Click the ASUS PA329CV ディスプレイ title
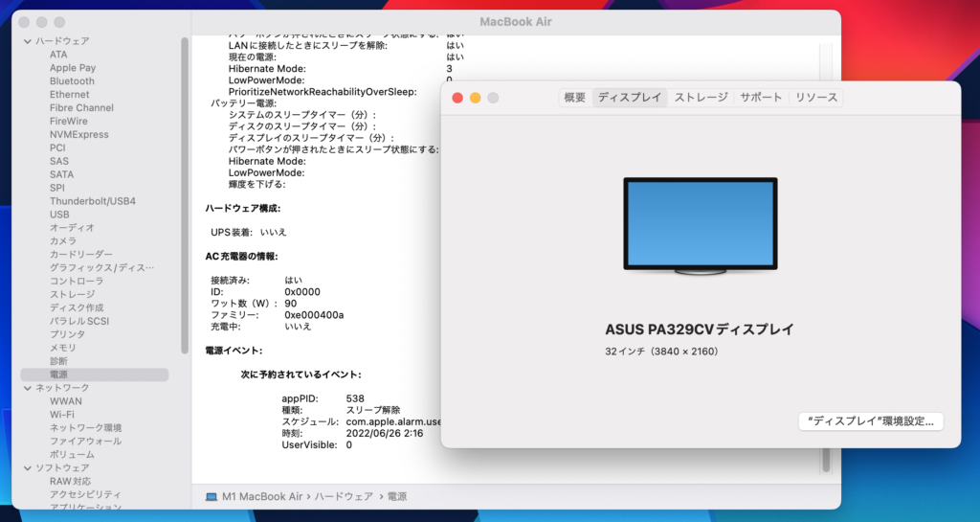The image size is (980, 522). pos(700,329)
